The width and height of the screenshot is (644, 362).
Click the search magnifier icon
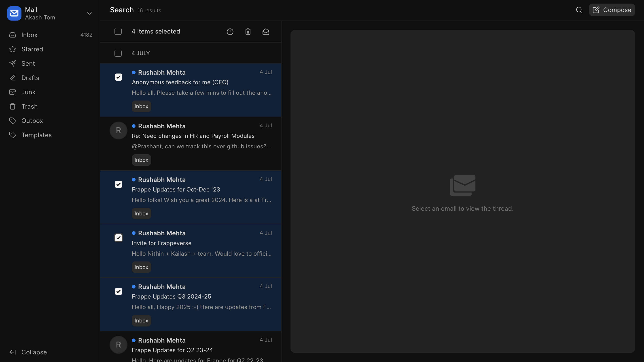pos(579,10)
